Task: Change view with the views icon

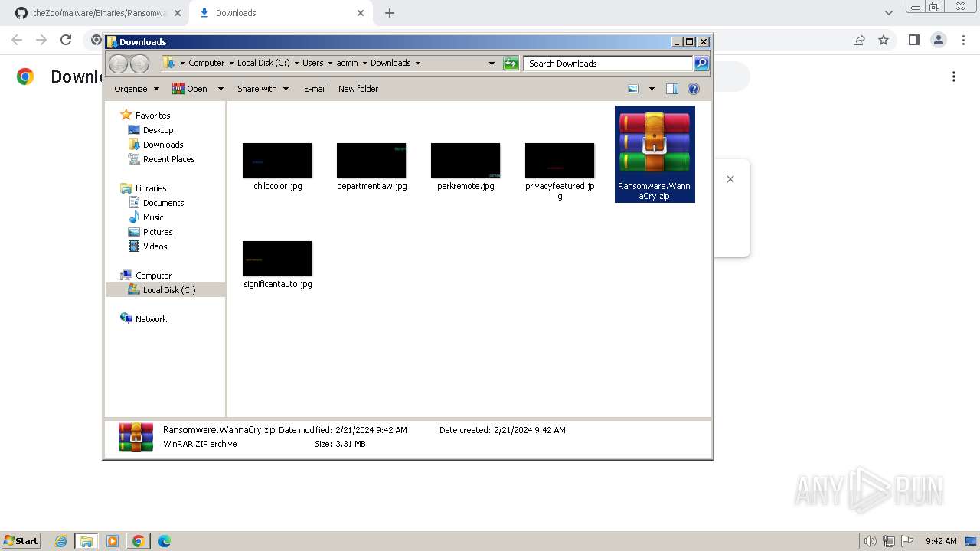Action: click(633, 89)
